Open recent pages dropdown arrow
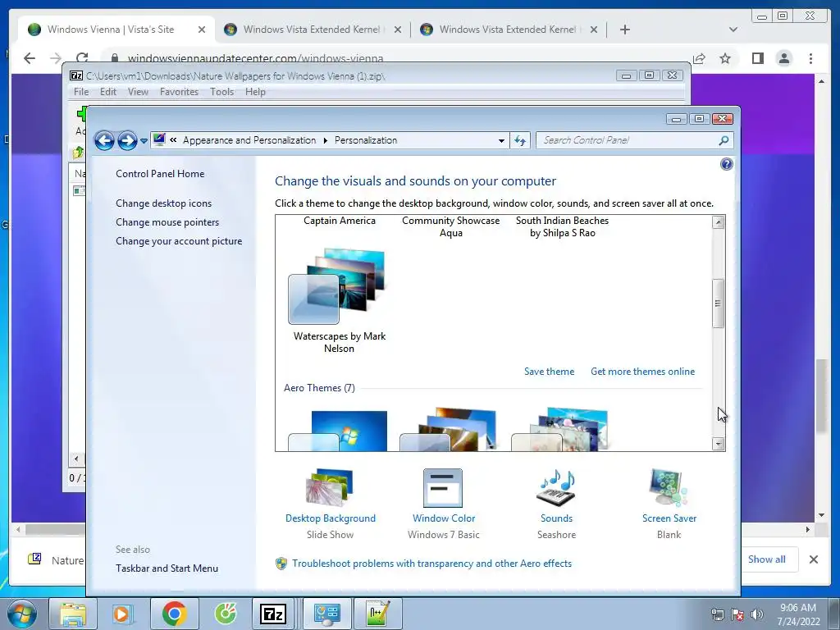840x630 pixels. (144, 141)
